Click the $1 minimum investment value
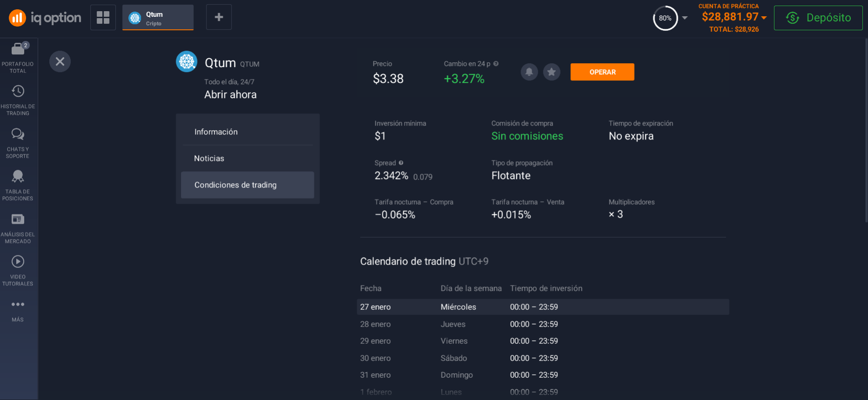868x400 pixels. [380, 136]
